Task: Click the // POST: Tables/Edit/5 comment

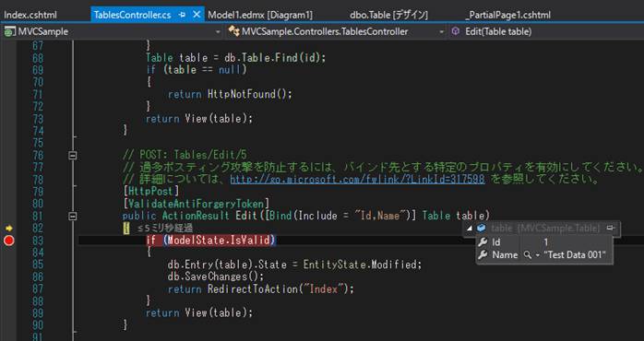Action: (x=185, y=155)
